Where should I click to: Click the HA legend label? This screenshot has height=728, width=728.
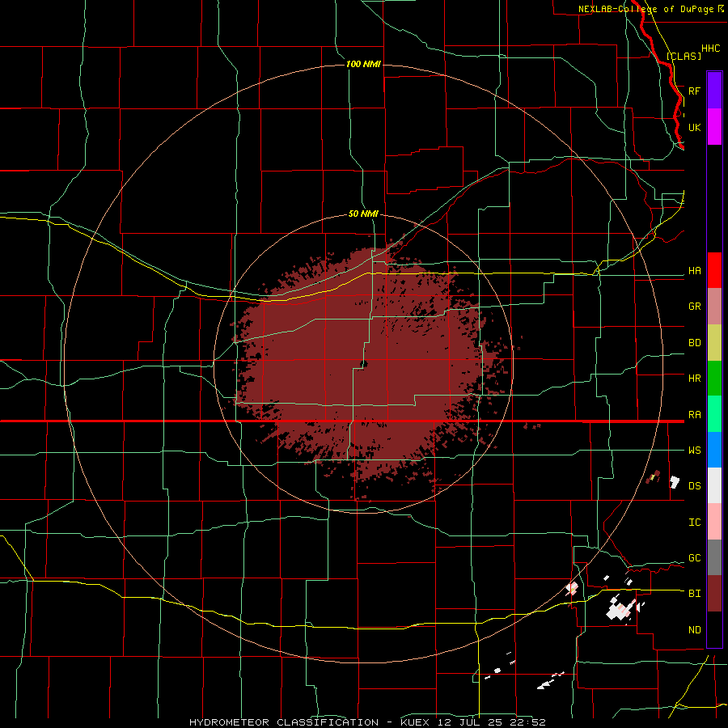[694, 271]
